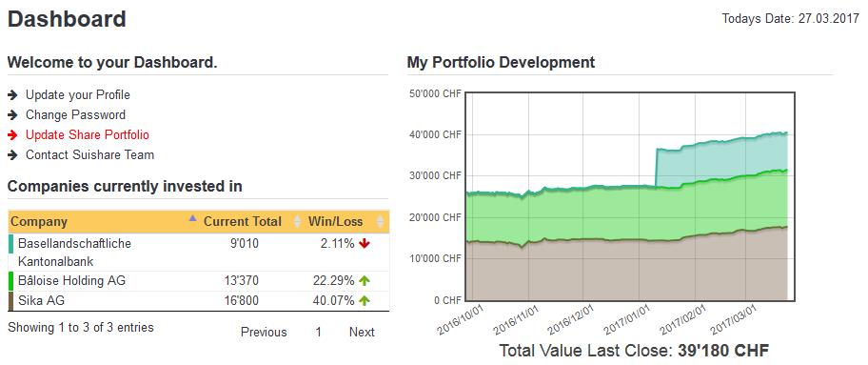
Task: Sort table by the Company column header
Action: tap(104, 222)
